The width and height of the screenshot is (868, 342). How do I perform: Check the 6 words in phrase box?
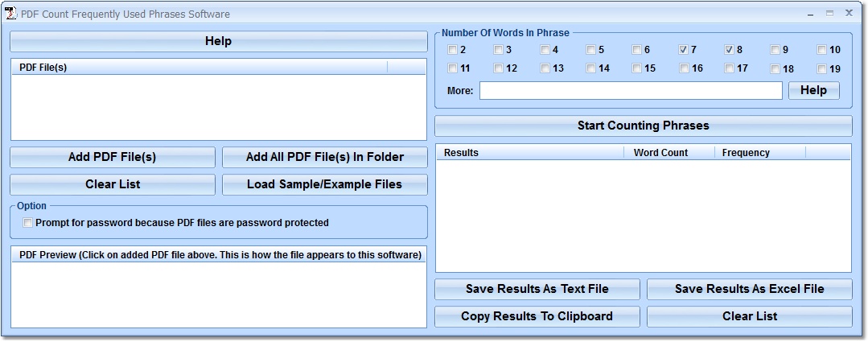[637, 50]
